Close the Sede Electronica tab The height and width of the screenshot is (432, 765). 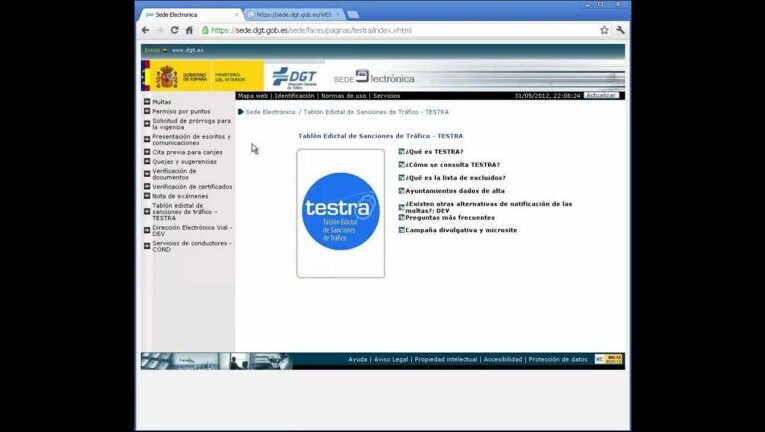point(237,15)
